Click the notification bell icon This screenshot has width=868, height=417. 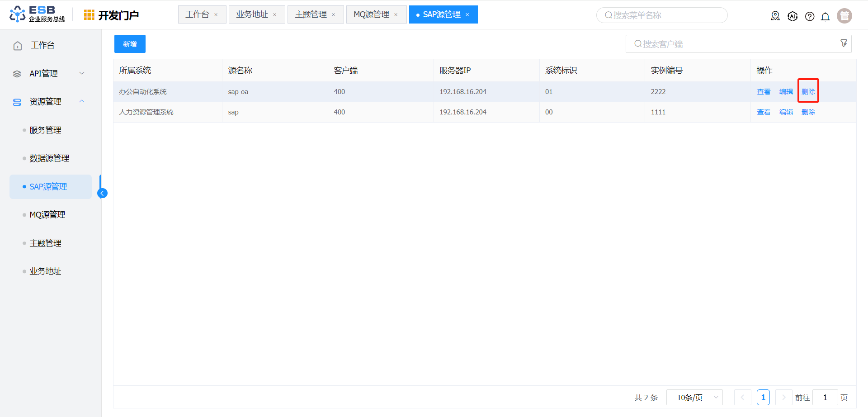point(825,17)
